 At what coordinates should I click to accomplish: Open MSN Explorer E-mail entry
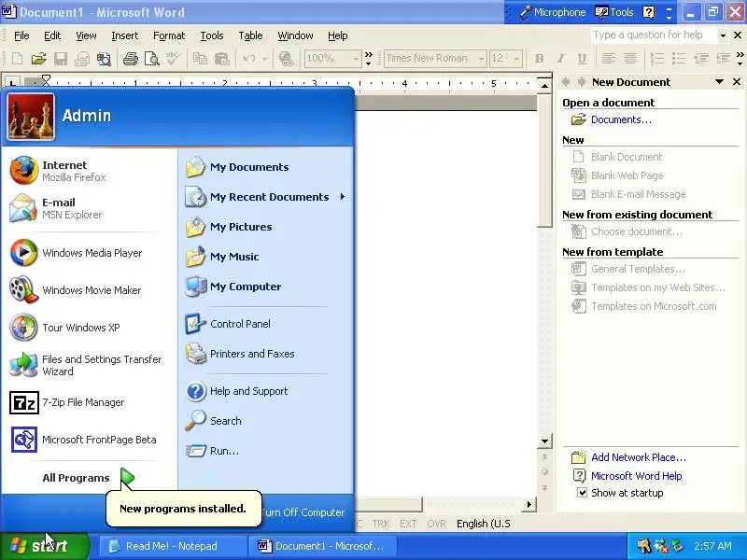89,208
